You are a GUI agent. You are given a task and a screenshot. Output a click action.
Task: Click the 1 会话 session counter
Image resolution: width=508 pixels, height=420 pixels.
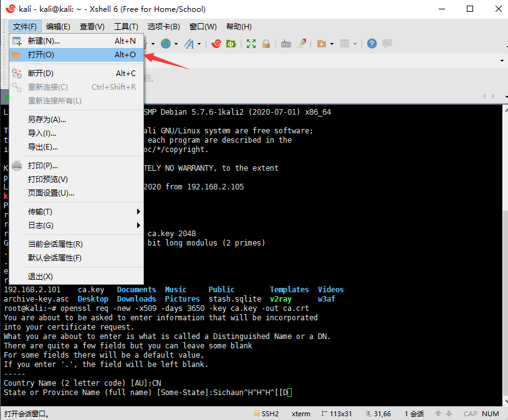[413, 413]
